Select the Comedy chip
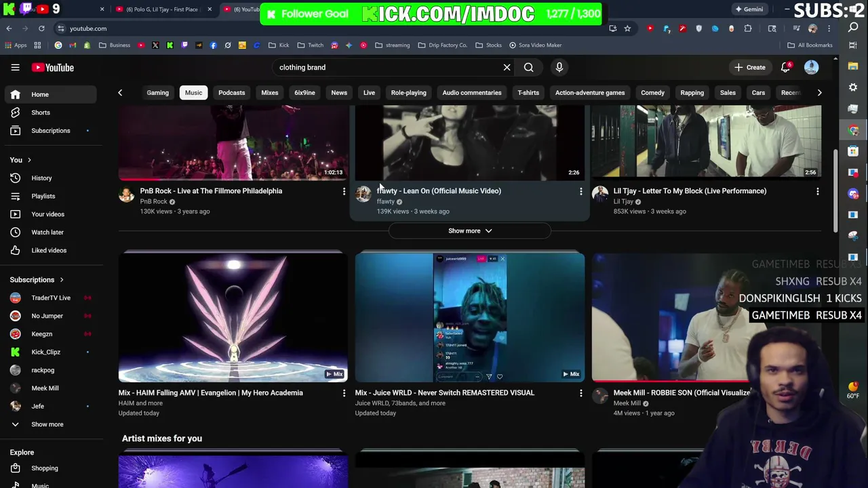This screenshot has width=868, height=488. 652,93
